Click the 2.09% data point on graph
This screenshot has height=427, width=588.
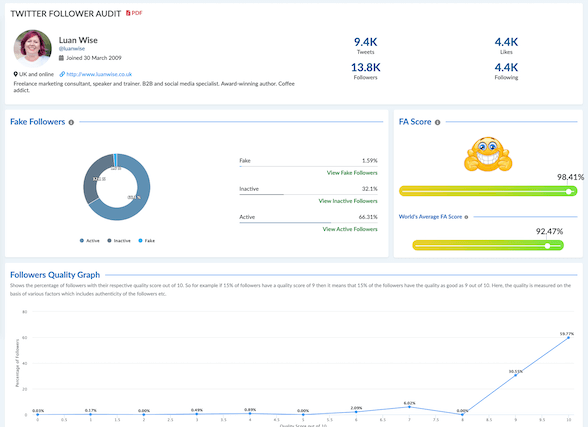(x=356, y=412)
